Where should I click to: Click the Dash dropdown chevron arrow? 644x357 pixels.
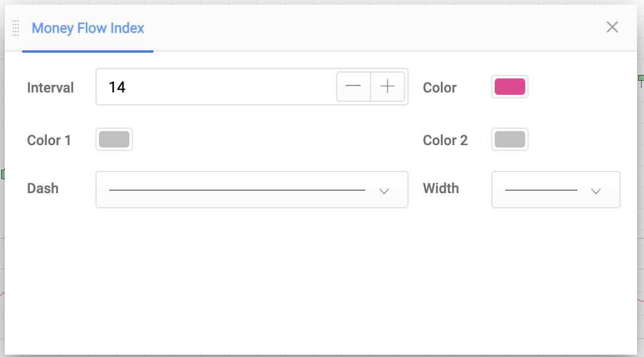point(384,191)
